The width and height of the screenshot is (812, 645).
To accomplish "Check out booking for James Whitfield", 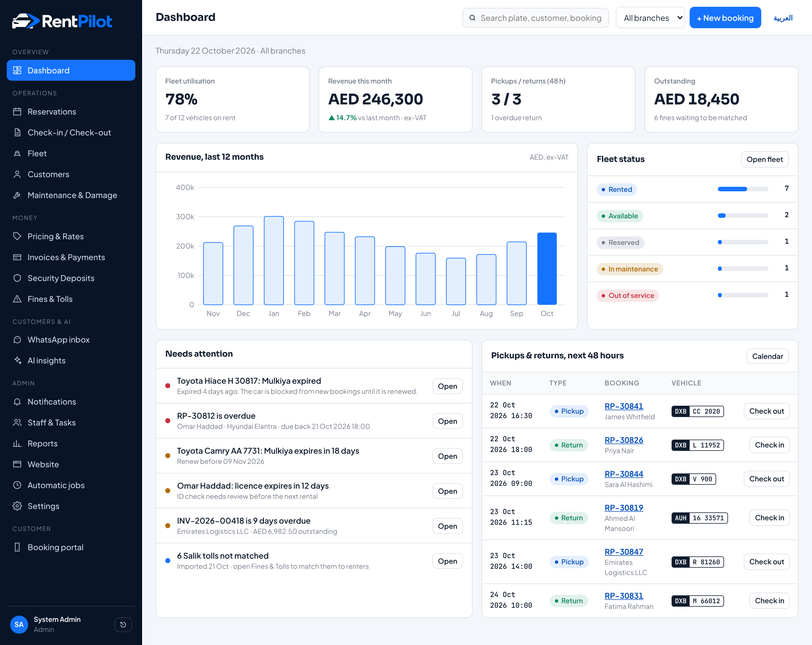I will (x=766, y=411).
